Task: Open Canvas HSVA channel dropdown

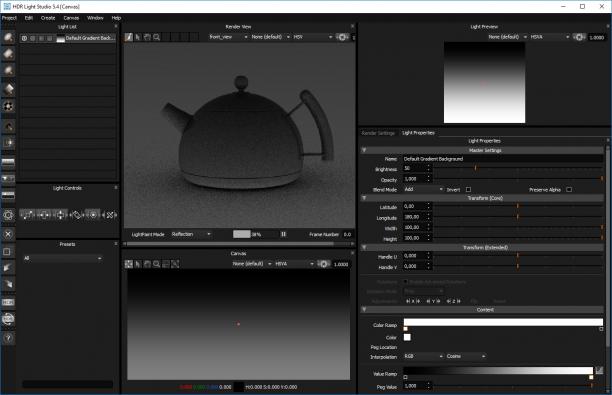Action: click(294, 264)
